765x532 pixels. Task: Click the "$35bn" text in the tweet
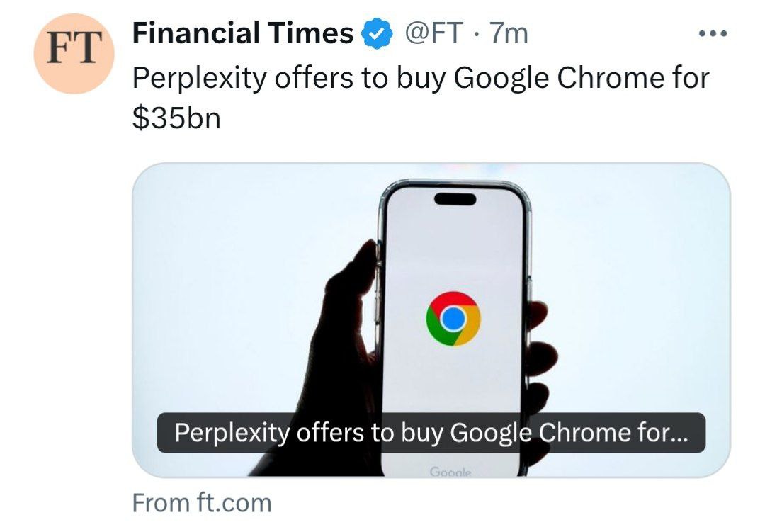pos(176,118)
